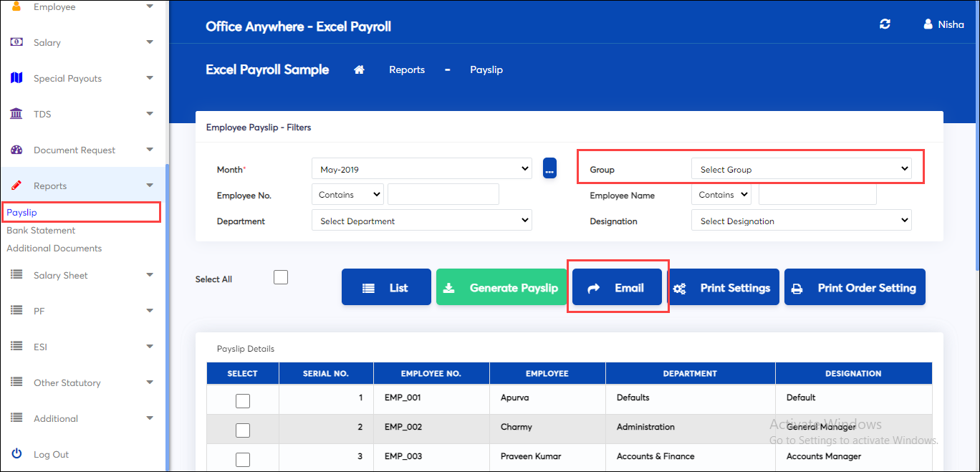This screenshot has height=472, width=980.
Task: Click the Reports pencil icon
Action: [x=16, y=186]
